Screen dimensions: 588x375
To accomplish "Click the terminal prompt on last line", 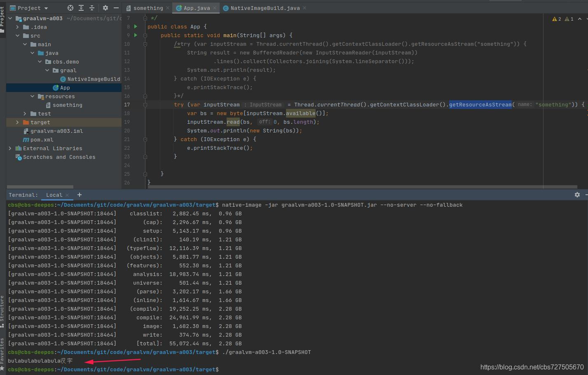I will point(113,370).
